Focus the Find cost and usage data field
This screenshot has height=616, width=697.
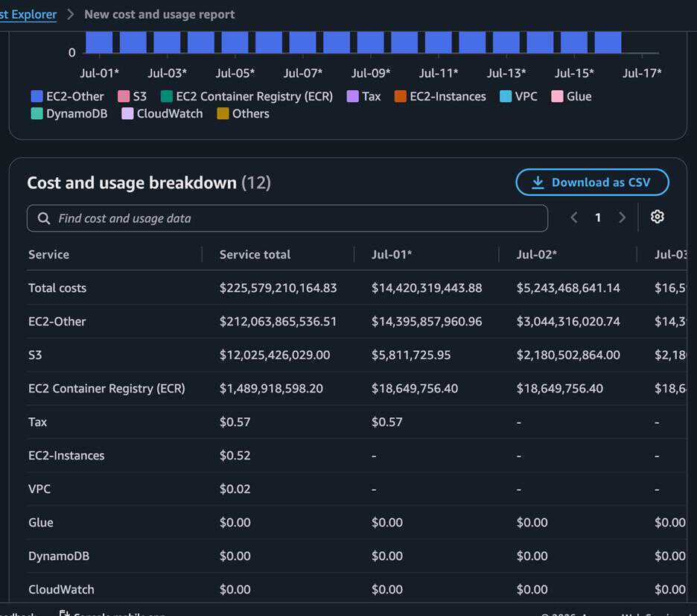[x=287, y=218]
